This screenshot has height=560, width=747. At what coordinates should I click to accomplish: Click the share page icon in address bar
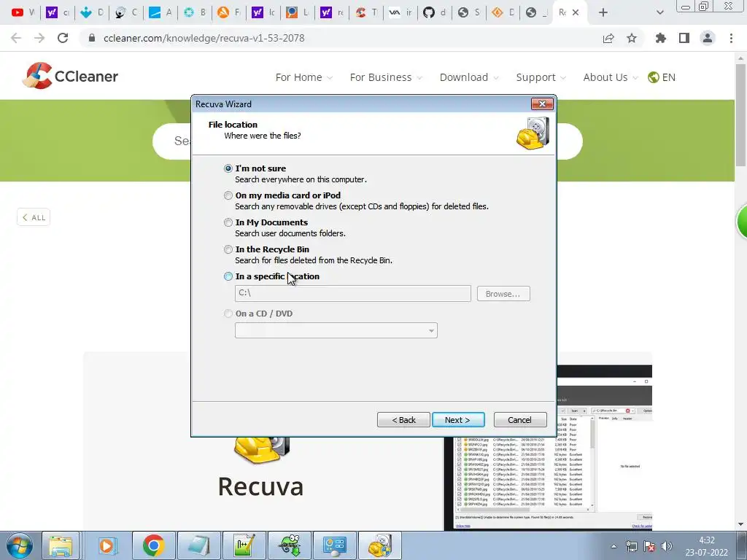[x=608, y=38]
